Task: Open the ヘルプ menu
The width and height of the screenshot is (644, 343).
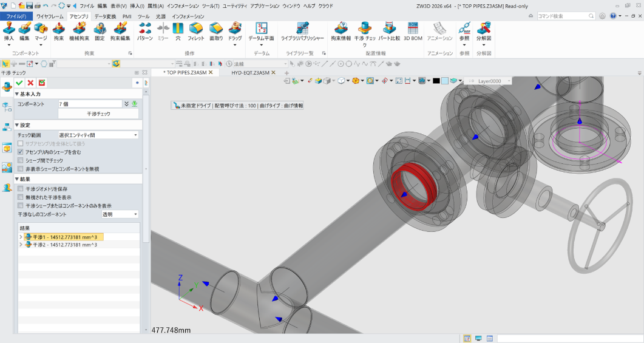Action: point(310,5)
